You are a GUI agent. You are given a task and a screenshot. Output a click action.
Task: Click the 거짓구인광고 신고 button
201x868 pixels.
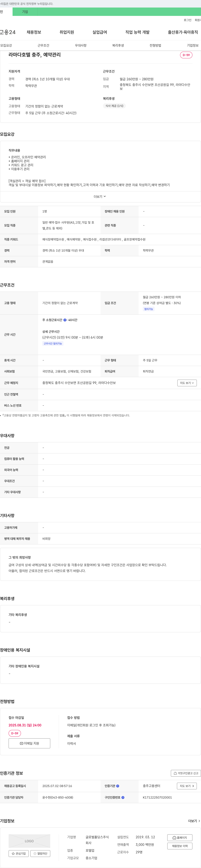pyautogui.click(x=186, y=773)
